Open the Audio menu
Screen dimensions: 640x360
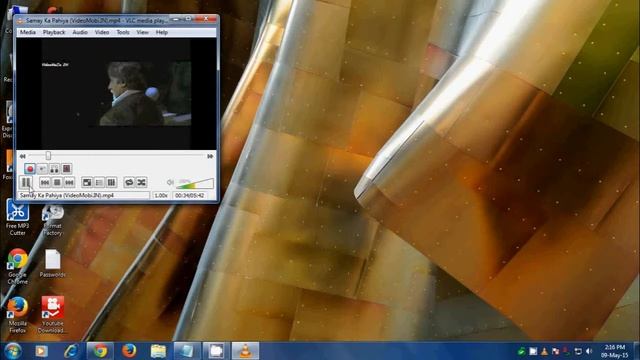coord(80,32)
